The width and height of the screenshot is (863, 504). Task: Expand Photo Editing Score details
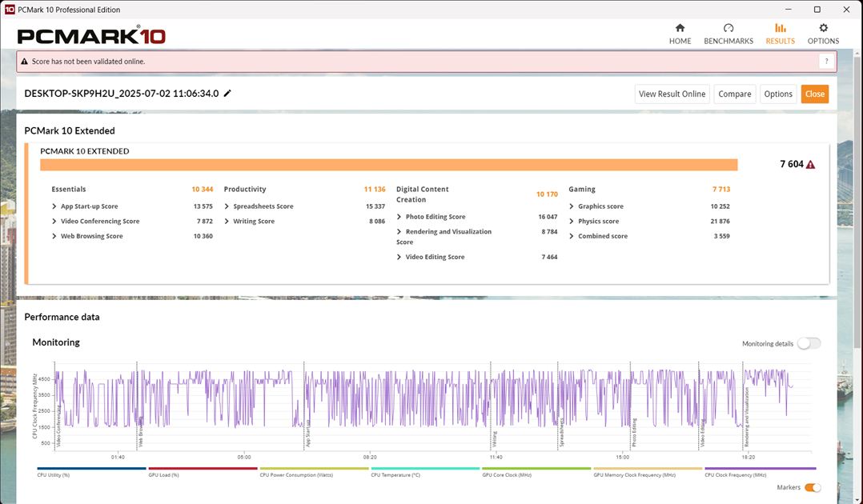click(x=399, y=217)
